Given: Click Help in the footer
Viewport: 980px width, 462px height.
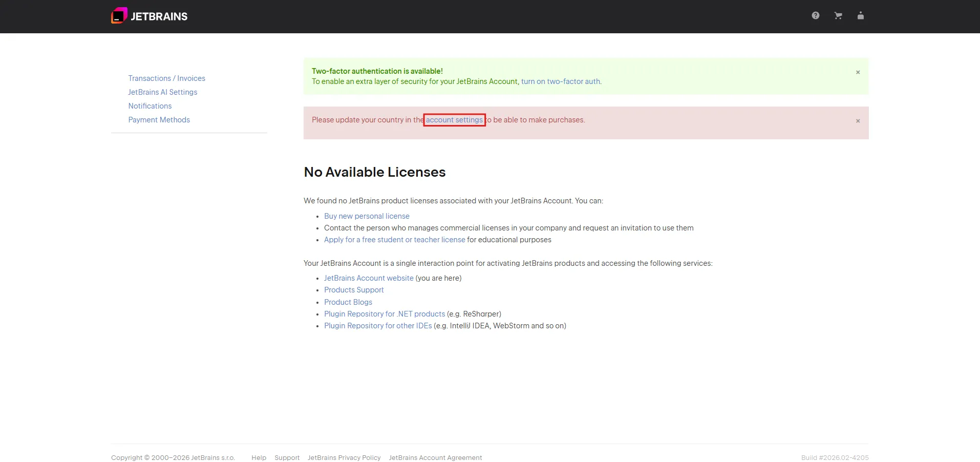Looking at the screenshot, I should pos(259,458).
